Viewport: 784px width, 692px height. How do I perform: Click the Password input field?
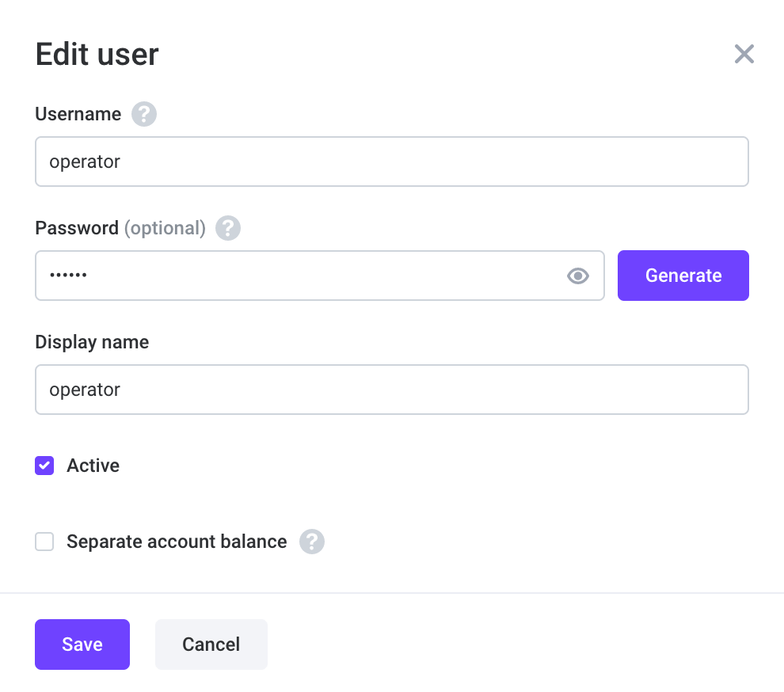pyautogui.click(x=320, y=276)
